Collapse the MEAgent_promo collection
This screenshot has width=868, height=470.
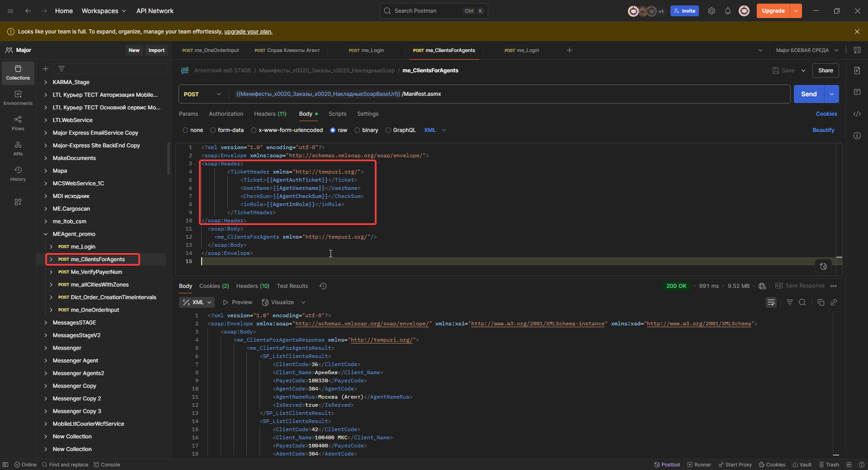[46, 234]
